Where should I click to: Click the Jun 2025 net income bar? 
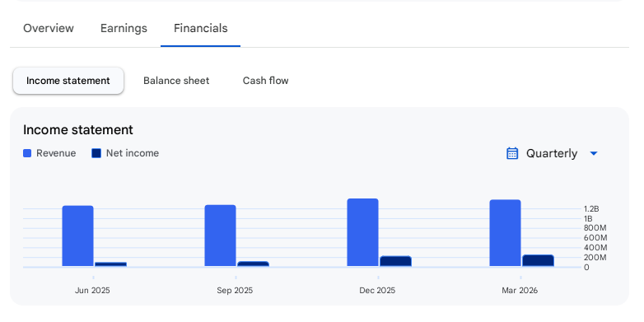(111, 264)
